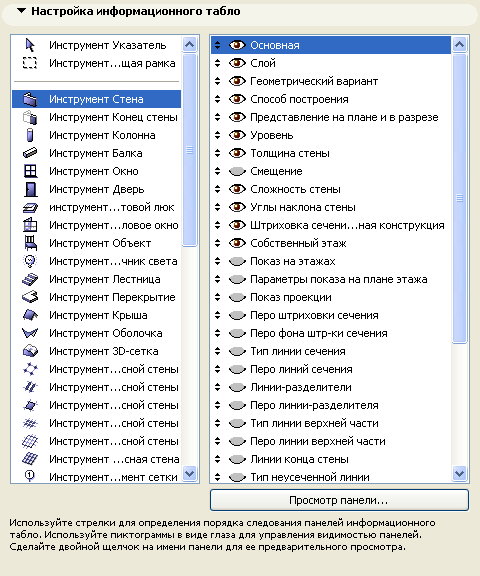Hide the Основная panel via eye icon

click(x=237, y=45)
